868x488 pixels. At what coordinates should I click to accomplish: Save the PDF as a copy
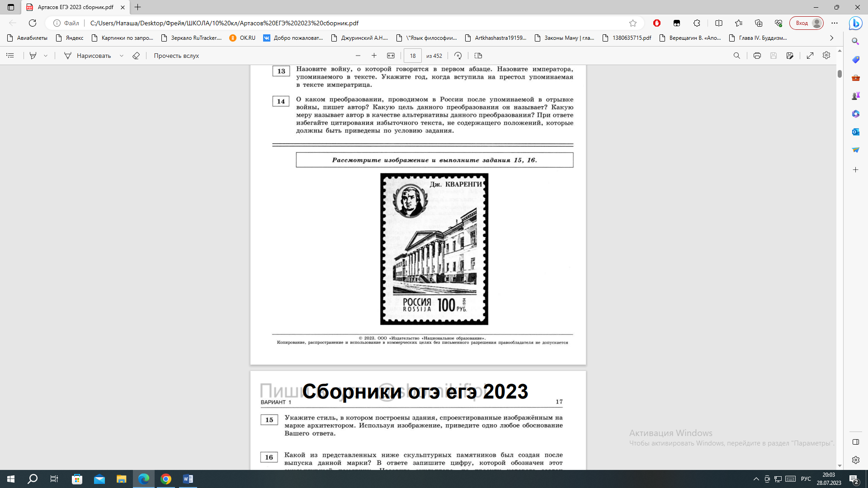coord(790,56)
